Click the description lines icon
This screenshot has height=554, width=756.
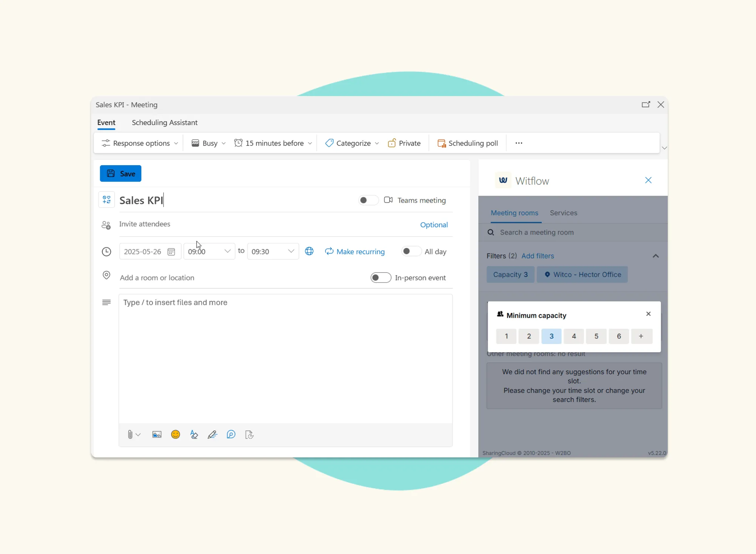[x=107, y=302]
